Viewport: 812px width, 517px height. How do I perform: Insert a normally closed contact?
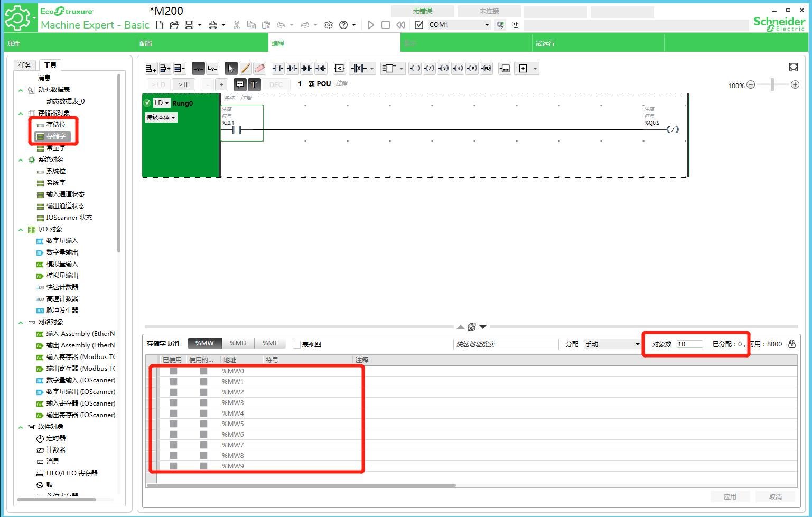292,68
